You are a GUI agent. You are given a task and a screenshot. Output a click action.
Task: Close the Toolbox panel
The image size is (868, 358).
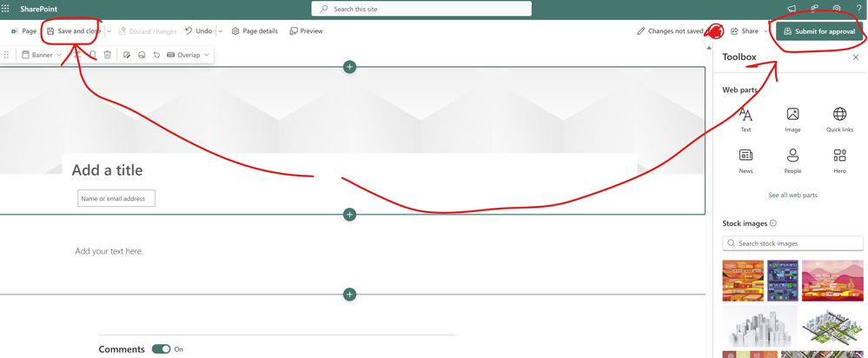pyautogui.click(x=855, y=57)
